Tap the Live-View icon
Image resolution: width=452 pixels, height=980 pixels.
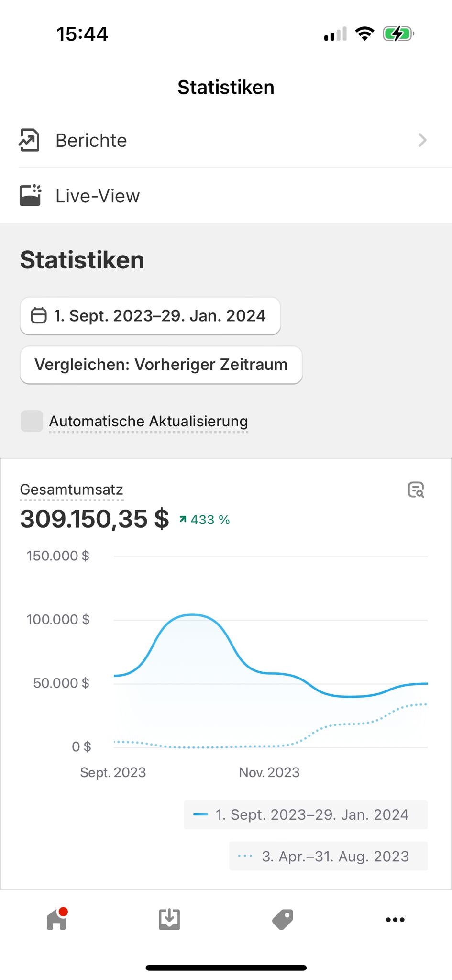coord(30,195)
